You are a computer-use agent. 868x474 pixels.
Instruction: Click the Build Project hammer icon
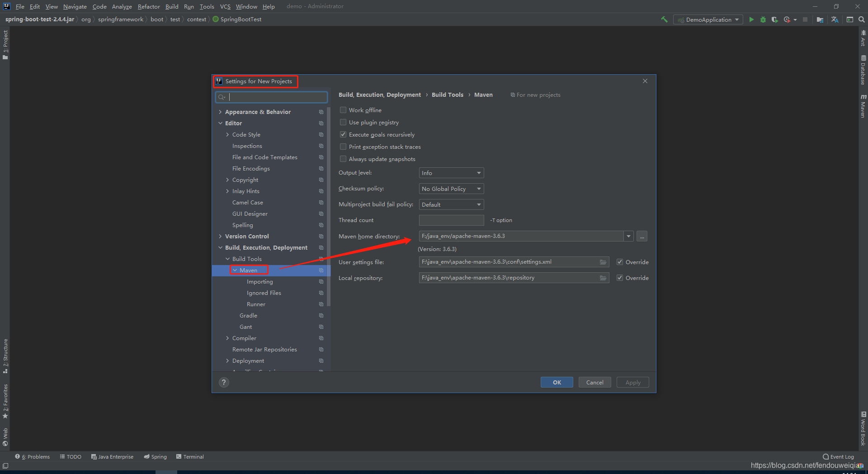pyautogui.click(x=664, y=19)
